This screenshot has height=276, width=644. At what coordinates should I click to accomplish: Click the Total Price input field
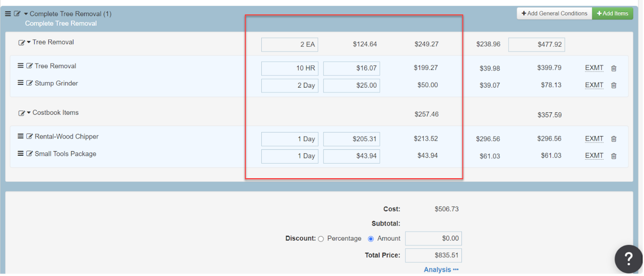click(x=433, y=255)
